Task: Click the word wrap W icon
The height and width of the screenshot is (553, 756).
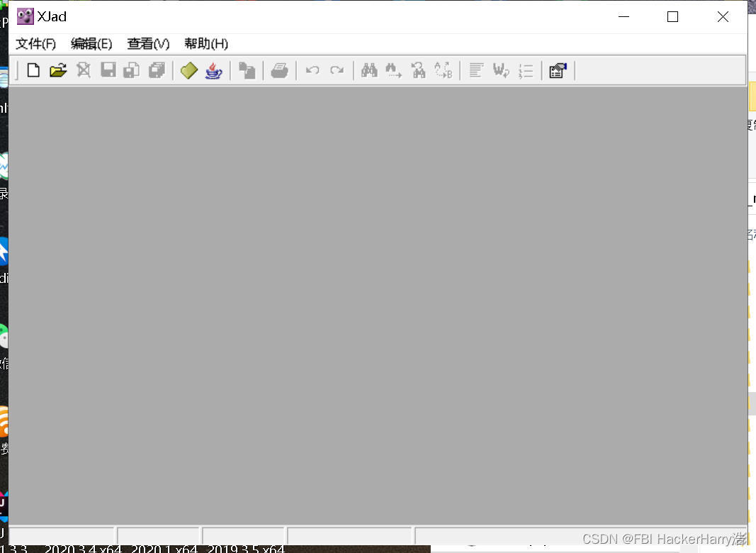Action: 501,70
